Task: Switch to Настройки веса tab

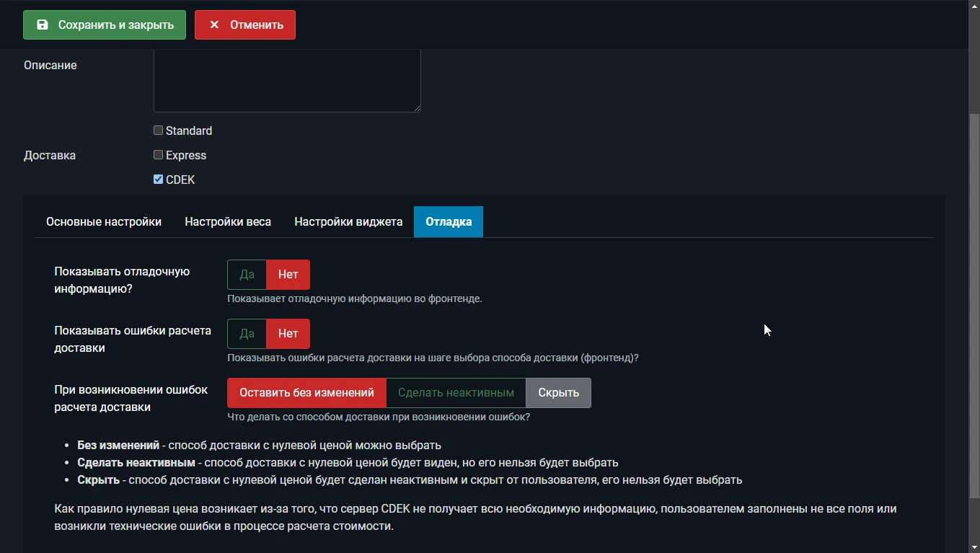Action: [228, 222]
